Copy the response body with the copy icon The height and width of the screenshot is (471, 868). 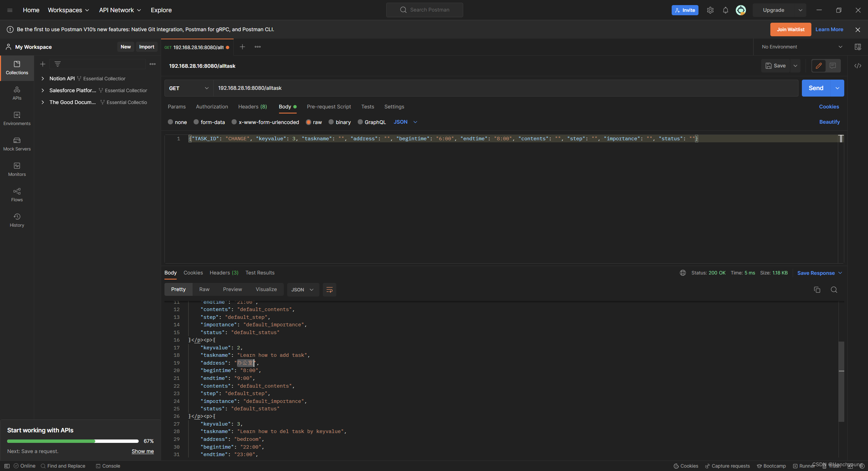click(x=817, y=290)
